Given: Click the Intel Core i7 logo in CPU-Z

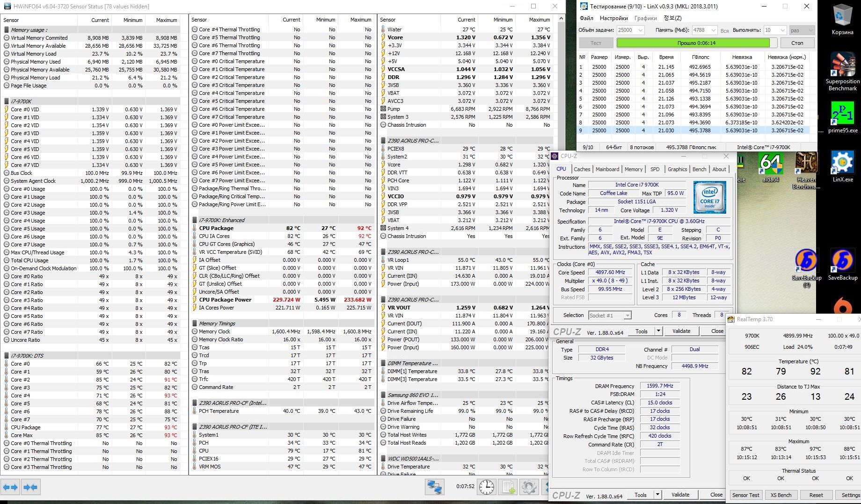Looking at the screenshot, I should coord(709,197).
